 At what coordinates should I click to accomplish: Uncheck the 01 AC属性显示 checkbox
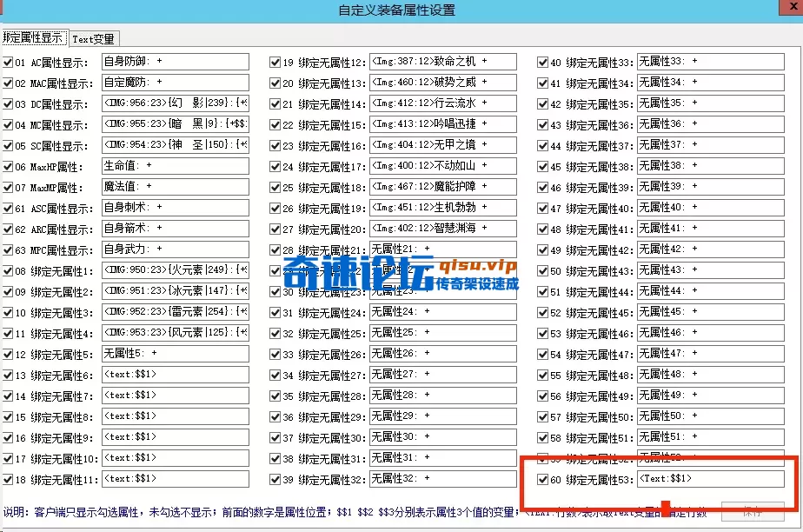coord(8,63)
